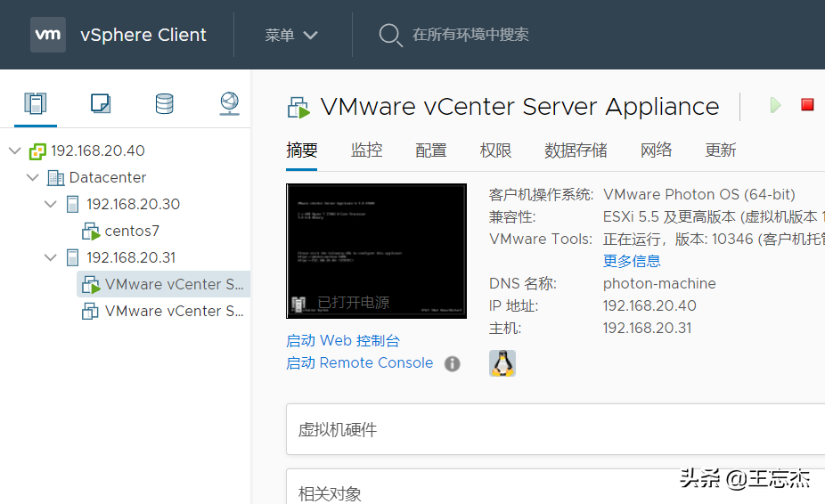
Task: Open the VM console thumbnail
Action: pos(376,251)
